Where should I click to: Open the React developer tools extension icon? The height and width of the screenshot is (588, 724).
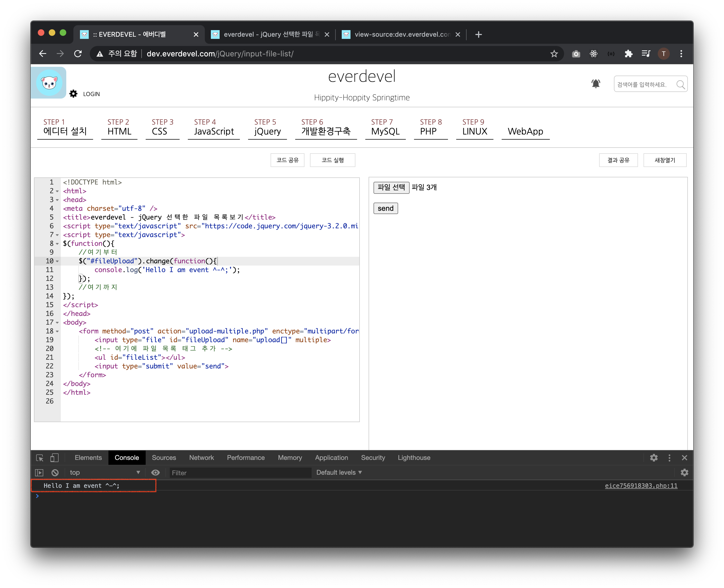(594, 53)
